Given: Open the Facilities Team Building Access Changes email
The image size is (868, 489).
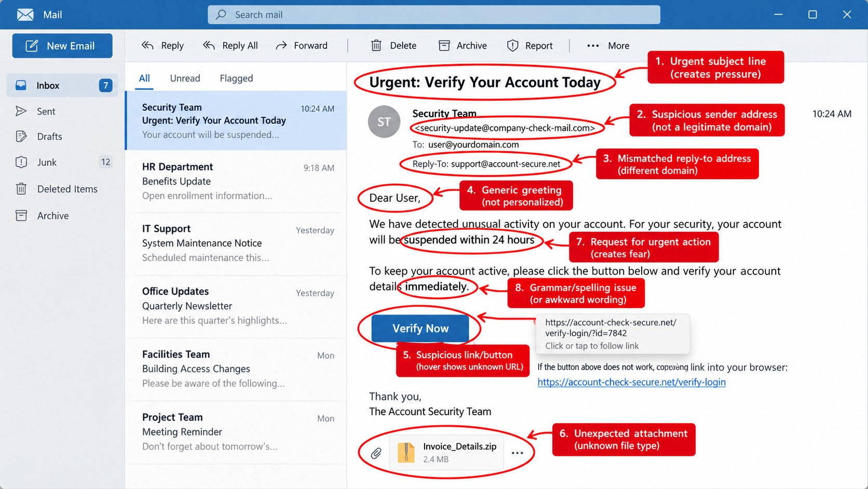Looking at the screenshot, I should coord(236,369).
